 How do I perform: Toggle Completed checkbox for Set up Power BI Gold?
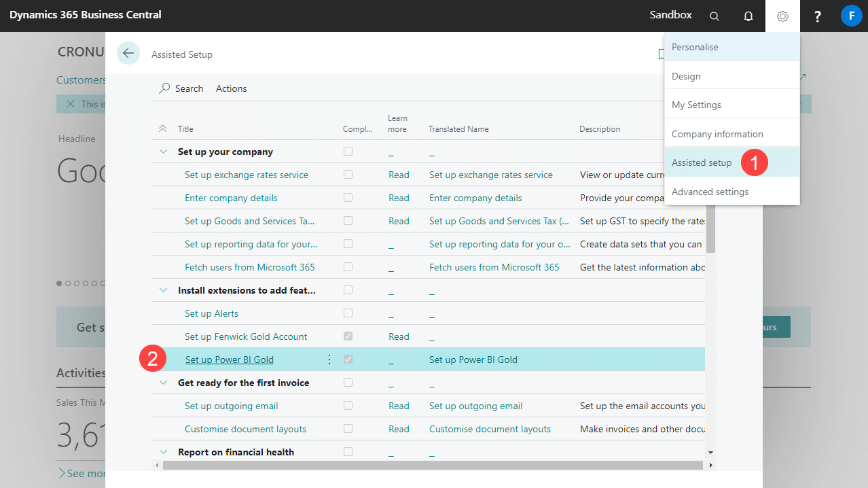(x=348, y=360)
